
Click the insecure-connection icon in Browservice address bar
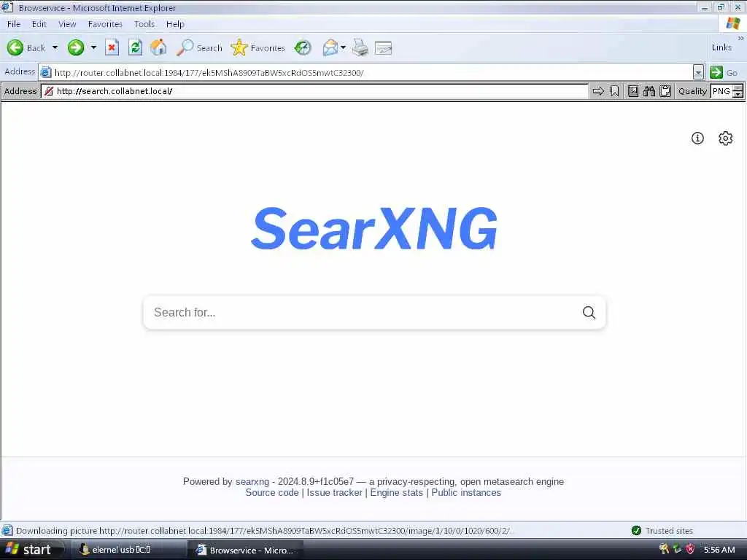tap(49, 91)
